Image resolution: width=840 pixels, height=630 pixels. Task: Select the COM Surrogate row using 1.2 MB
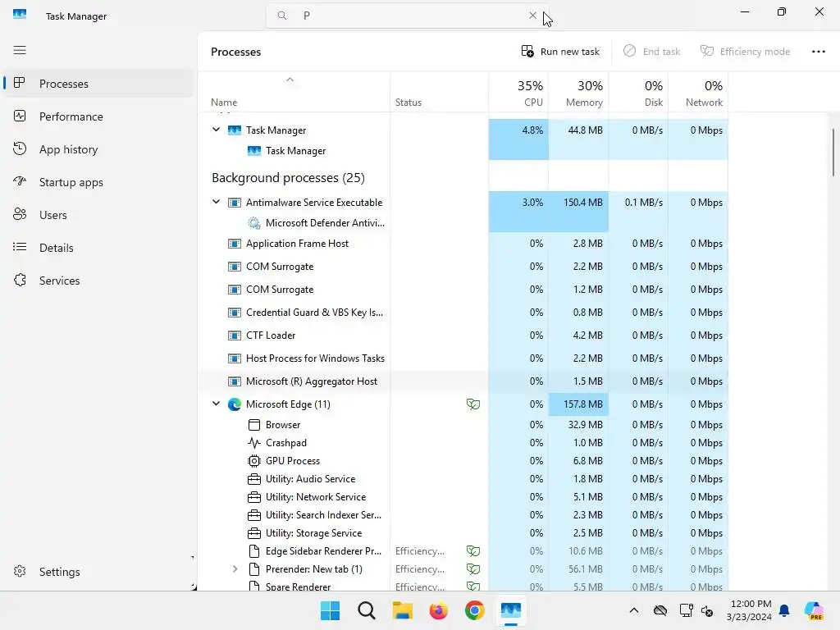(463, 290)
